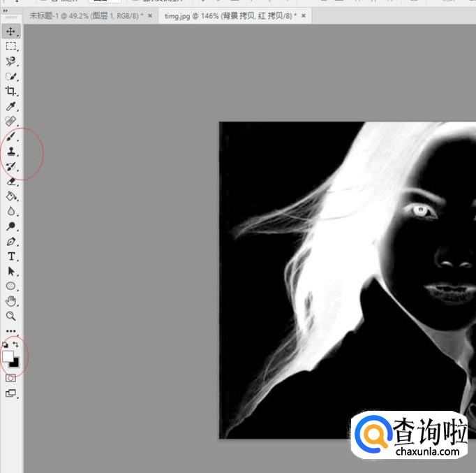
Task: Select the Rectangular Marquee tool
Action: [11, 46]
